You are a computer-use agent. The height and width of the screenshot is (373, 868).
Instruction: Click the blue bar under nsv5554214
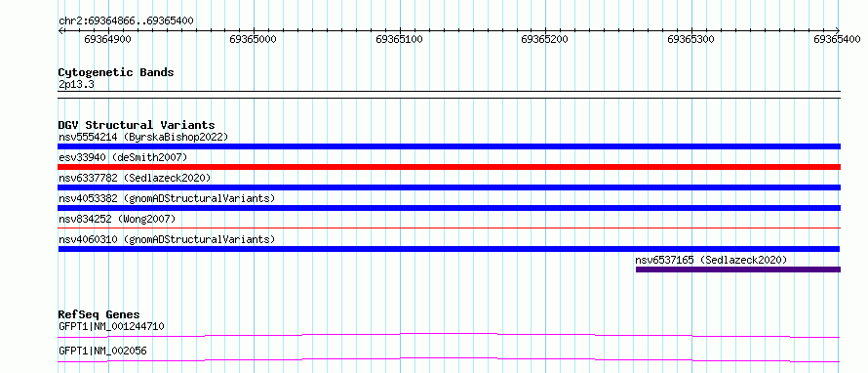click(449, 146)
